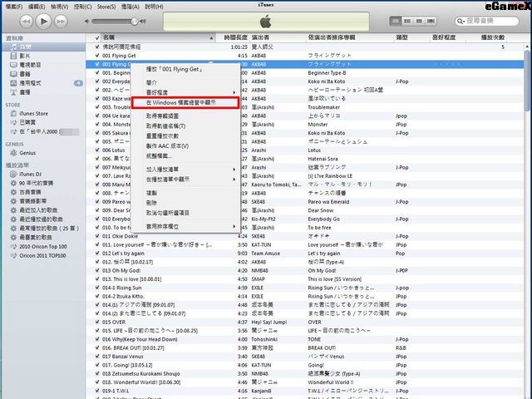
Task: Go to iTunes Store in sidebar
Action: tap(33, 113)
